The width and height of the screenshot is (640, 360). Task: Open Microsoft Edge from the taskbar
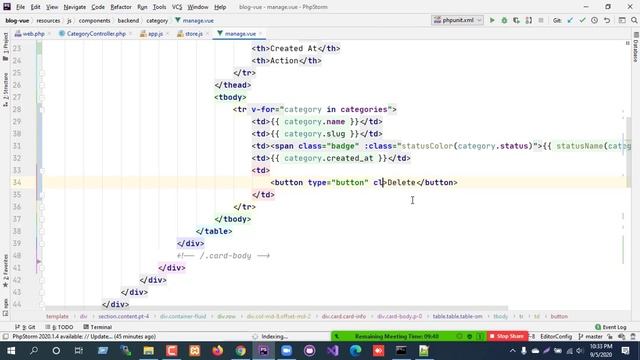tap(356, 351)
